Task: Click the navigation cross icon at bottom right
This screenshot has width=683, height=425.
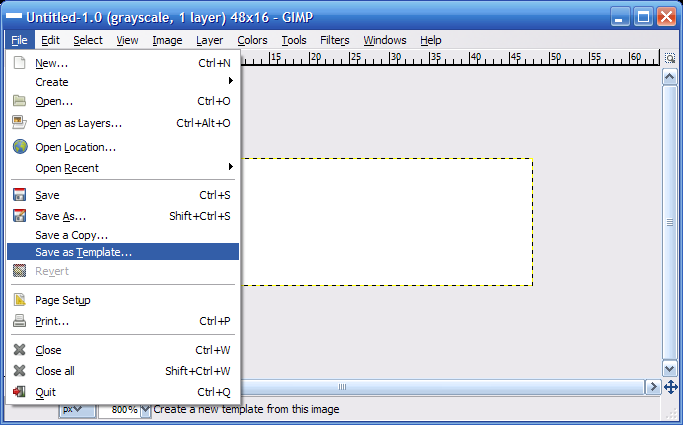Action: [670, 387]
